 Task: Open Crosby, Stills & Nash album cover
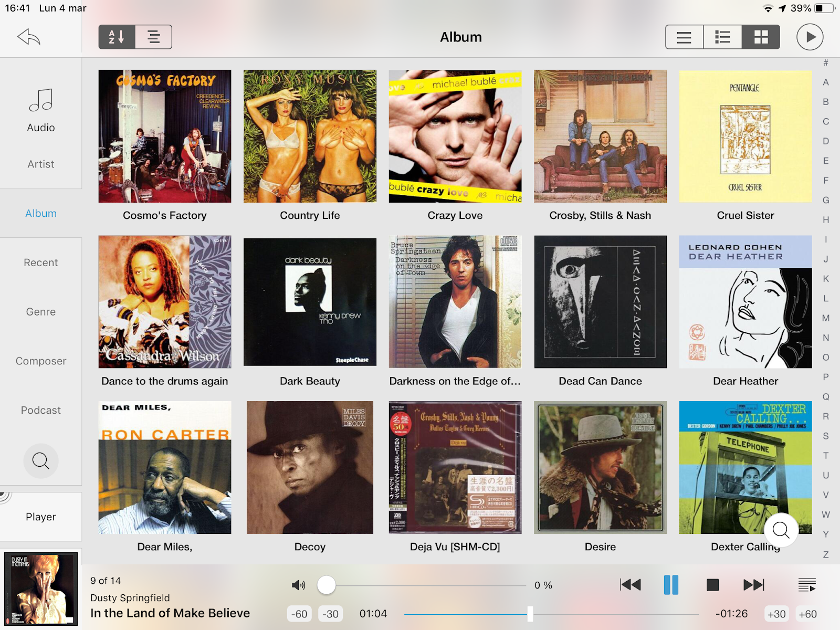pyautogui.click(x=600, y=136)
